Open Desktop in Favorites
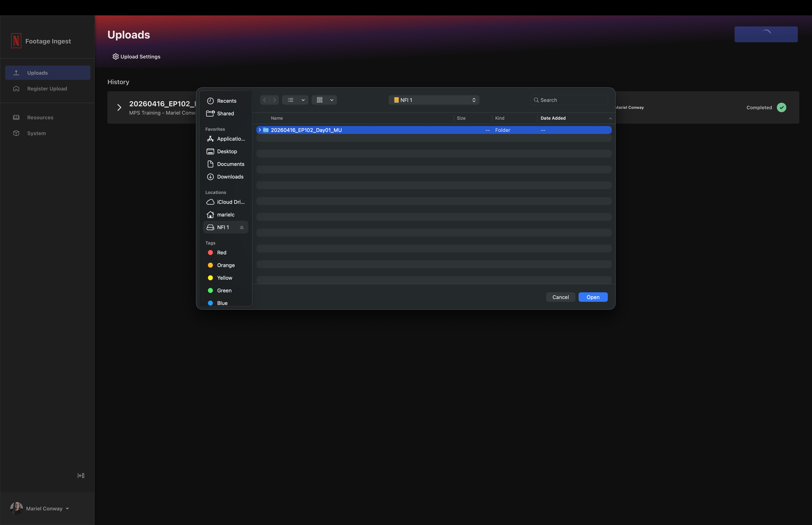Viewport: 812px width, 525px height. click(226, 151)
